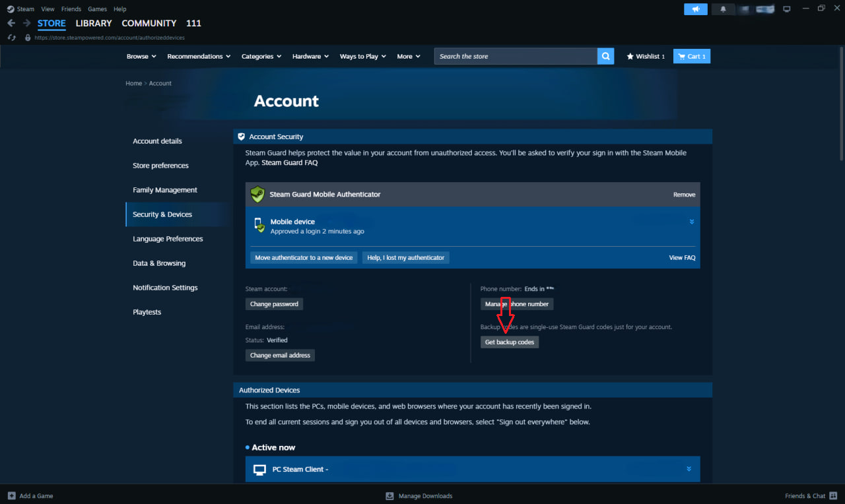Open the Ways to Play dropdown
Image resolution: width=845 pixels, height=504 pixels.
coord(363,57)
